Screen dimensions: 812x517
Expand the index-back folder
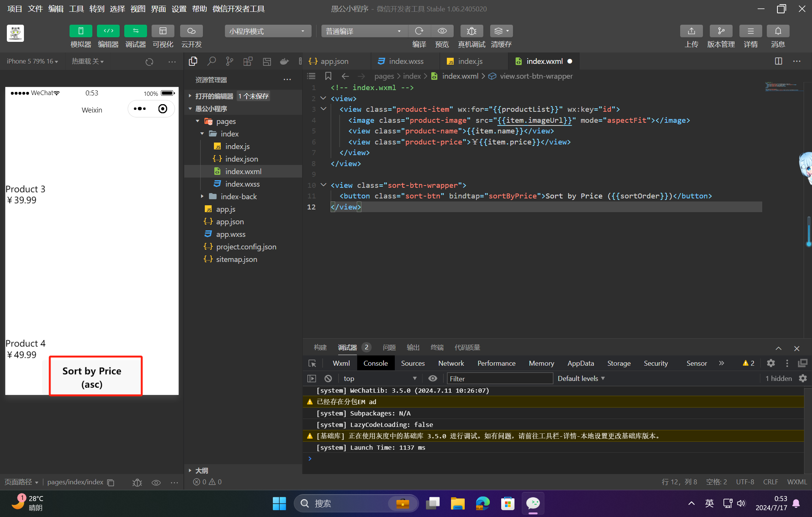(238, 197)
